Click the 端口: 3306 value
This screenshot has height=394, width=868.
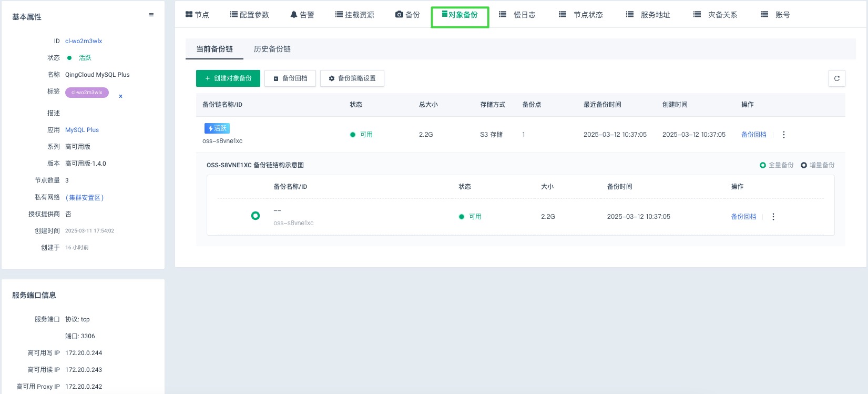[80, 336]
